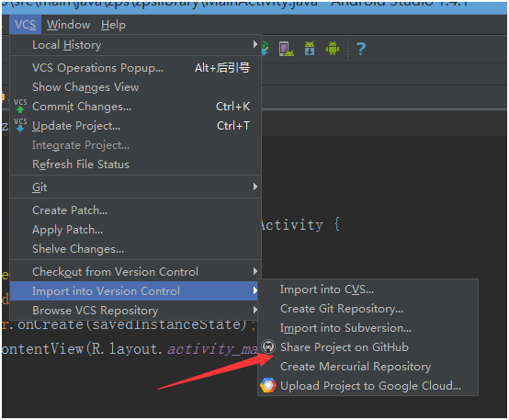Launch Android Device Monitor icon
Viewport: 509px width, 420px height.
click(x=333, y=49)
